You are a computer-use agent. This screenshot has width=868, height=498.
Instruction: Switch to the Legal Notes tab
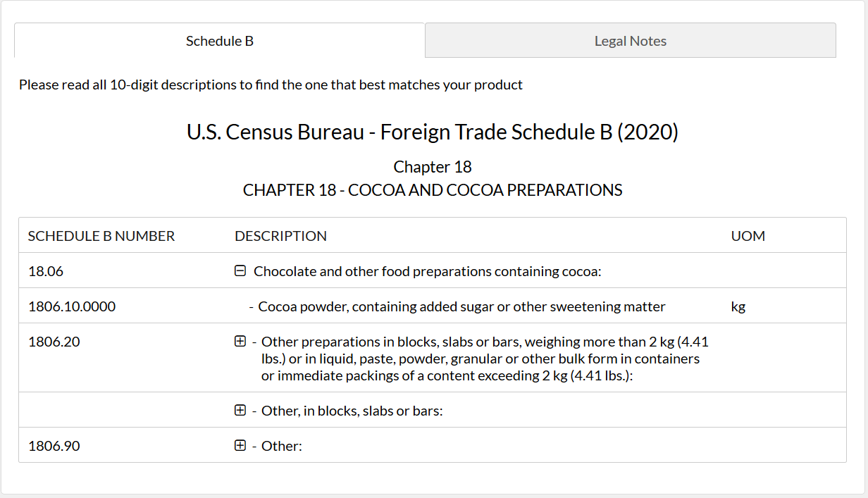(631, 40)
